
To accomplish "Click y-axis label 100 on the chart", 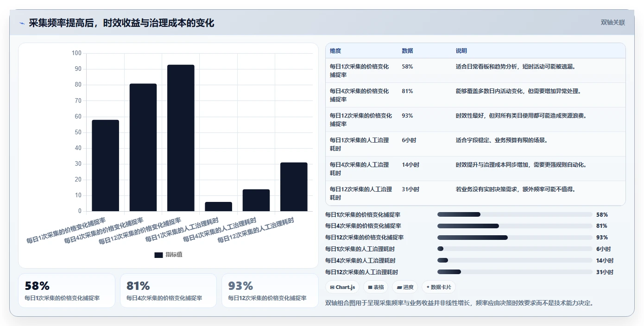I will point(76,53).
